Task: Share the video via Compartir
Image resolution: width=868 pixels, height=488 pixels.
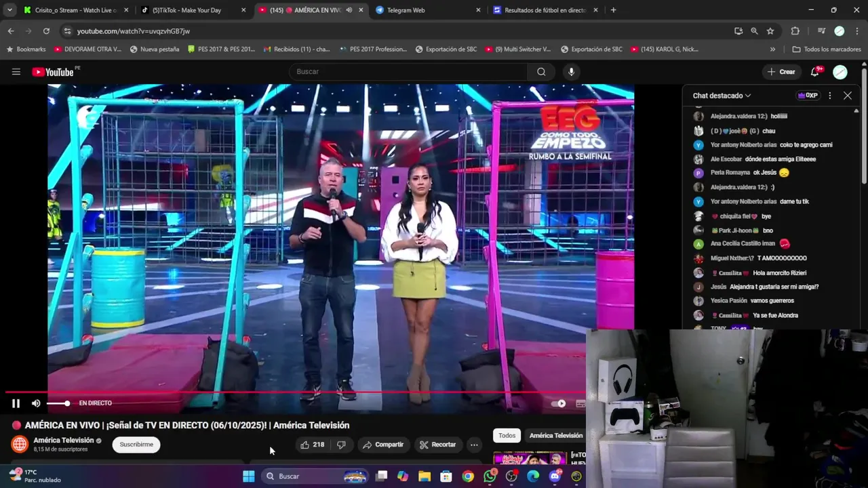Action: [x=383, y=445]
